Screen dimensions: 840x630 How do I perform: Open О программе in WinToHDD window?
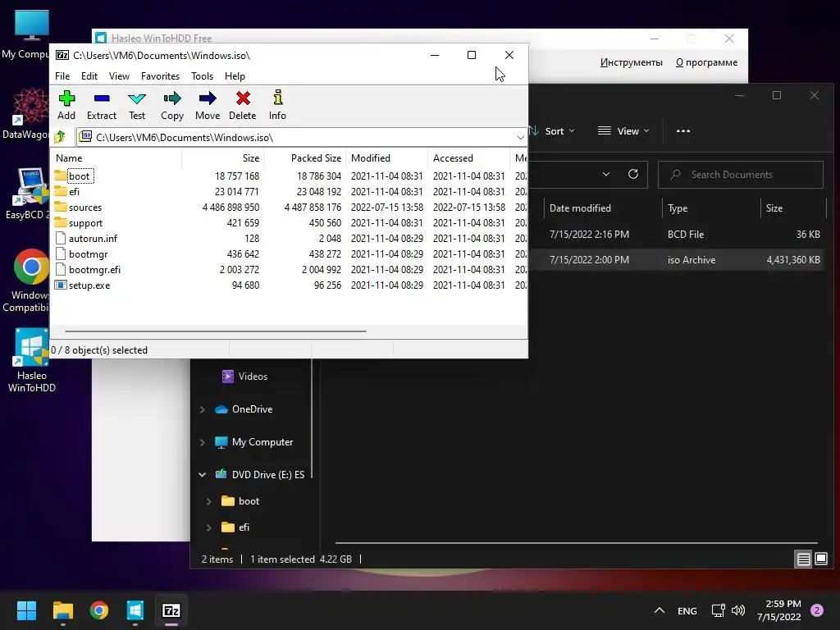(706, 62)
